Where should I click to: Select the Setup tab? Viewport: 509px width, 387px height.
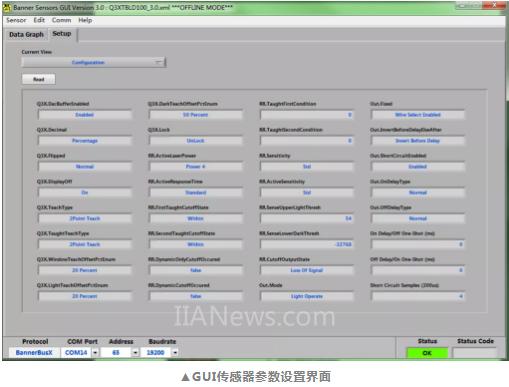click(x=62, y=34)
